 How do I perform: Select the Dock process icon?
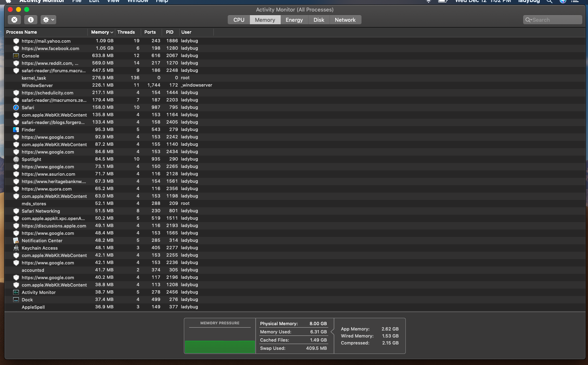[16, 300]
